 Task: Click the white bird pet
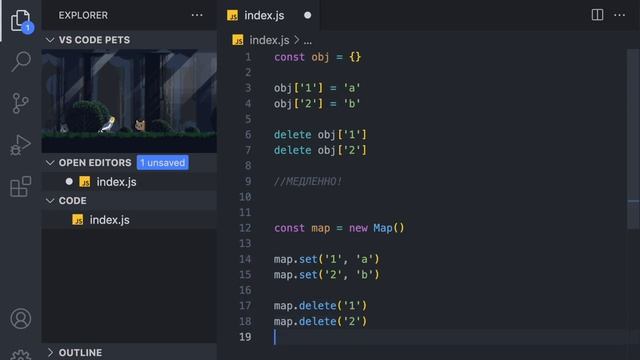pyautogui.click(x=107, y=124)
